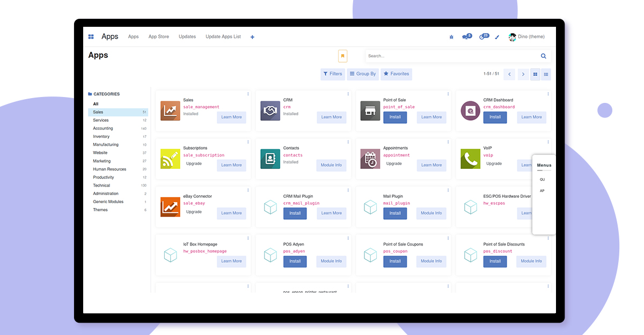Open the App Store menu item

pyautogui.click(x=159, y=37)
